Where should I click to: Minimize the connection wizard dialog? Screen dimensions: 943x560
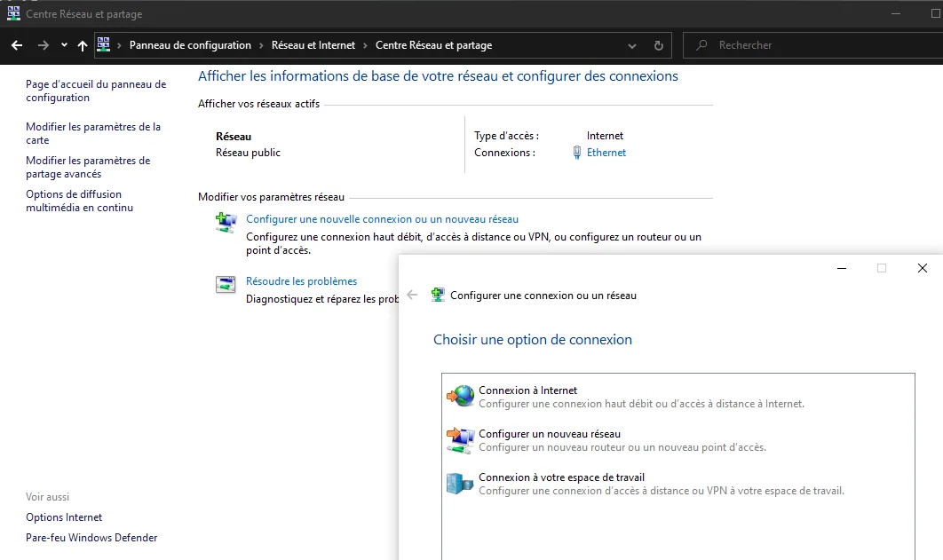click(842, 268)
